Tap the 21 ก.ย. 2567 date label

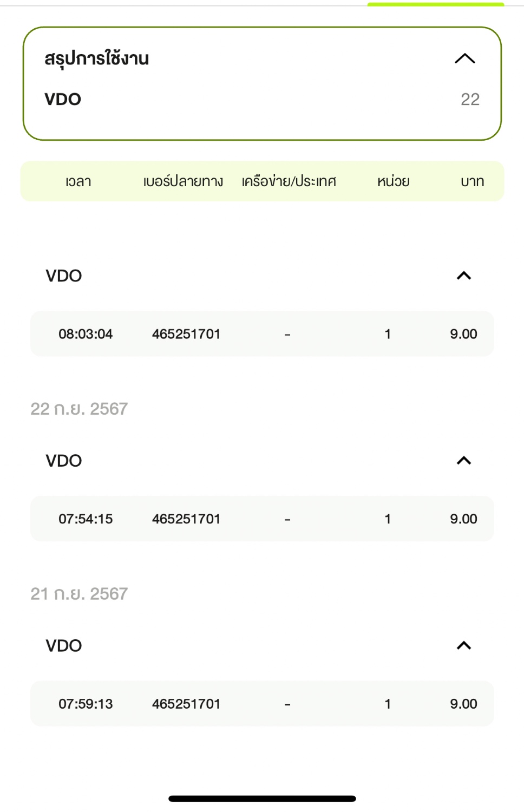click(x=79, y=594)
